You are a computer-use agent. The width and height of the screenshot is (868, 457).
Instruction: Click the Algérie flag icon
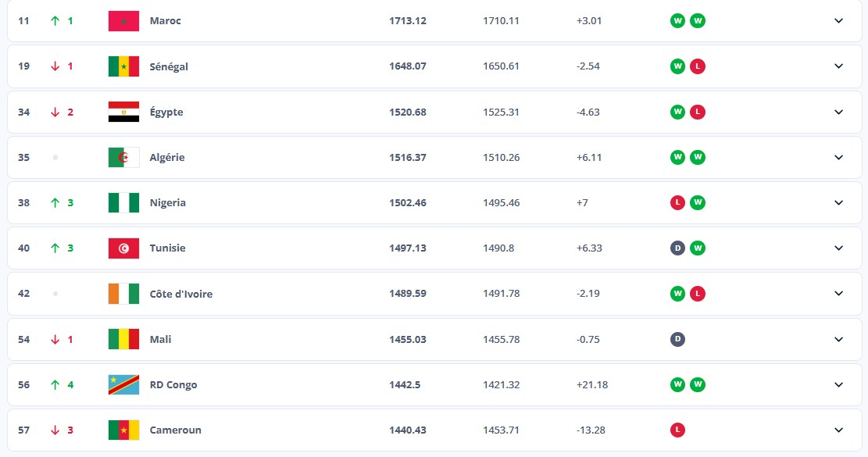click(123, 157)
